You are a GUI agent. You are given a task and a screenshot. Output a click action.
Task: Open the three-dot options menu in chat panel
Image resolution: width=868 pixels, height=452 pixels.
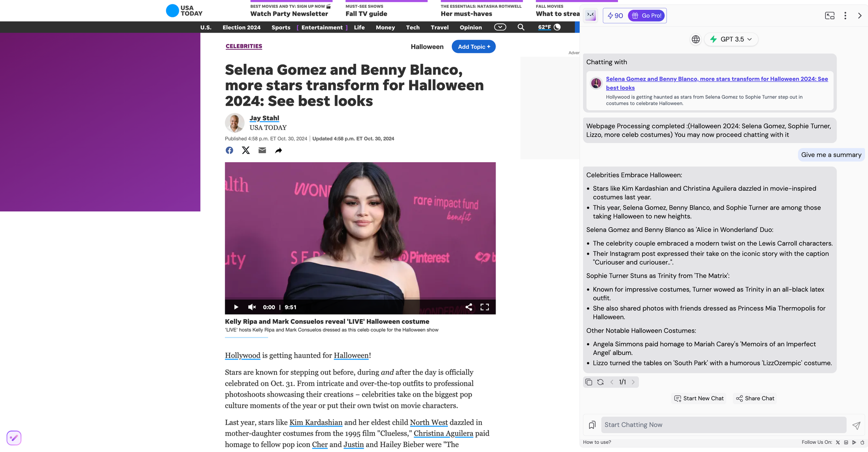tap(845, 16)
